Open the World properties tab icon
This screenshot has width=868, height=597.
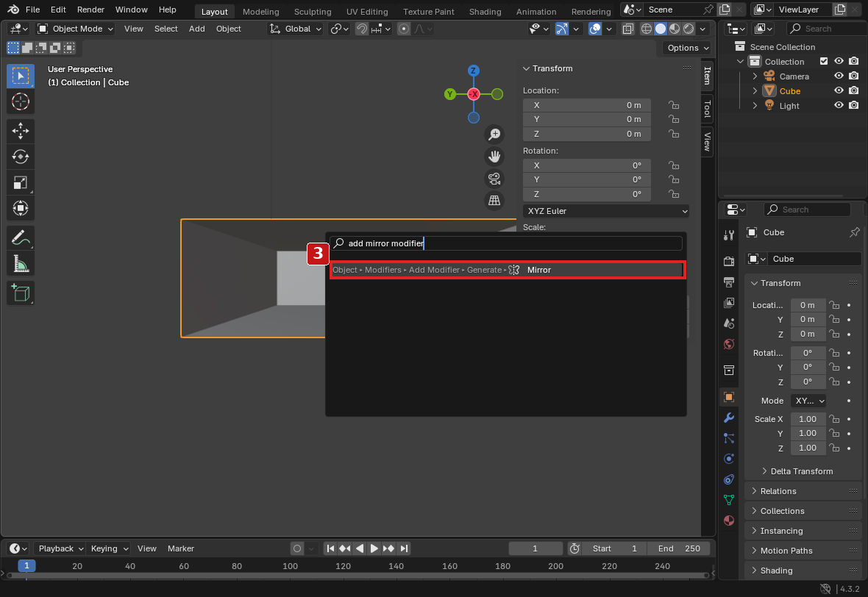point(729,344)
